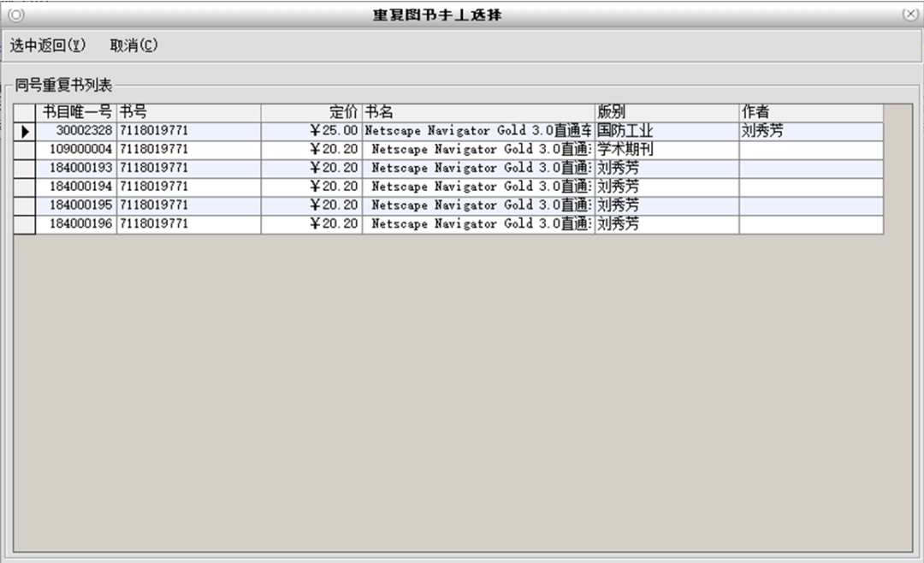This screenshot has height=563, width=924.
Task: Click row selector for row 109000004
Action: pyautogui.click(x=25, y=150)
